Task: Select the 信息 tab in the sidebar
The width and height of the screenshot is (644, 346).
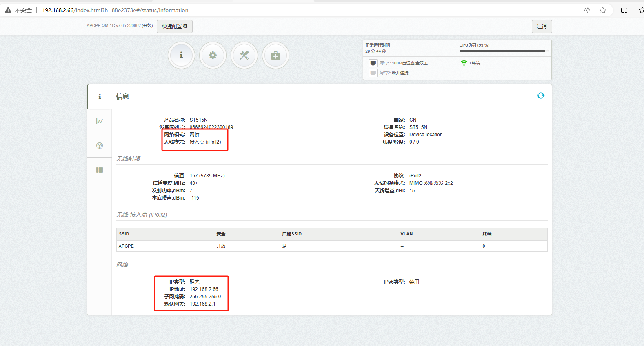Action: [x=100, y=97]
